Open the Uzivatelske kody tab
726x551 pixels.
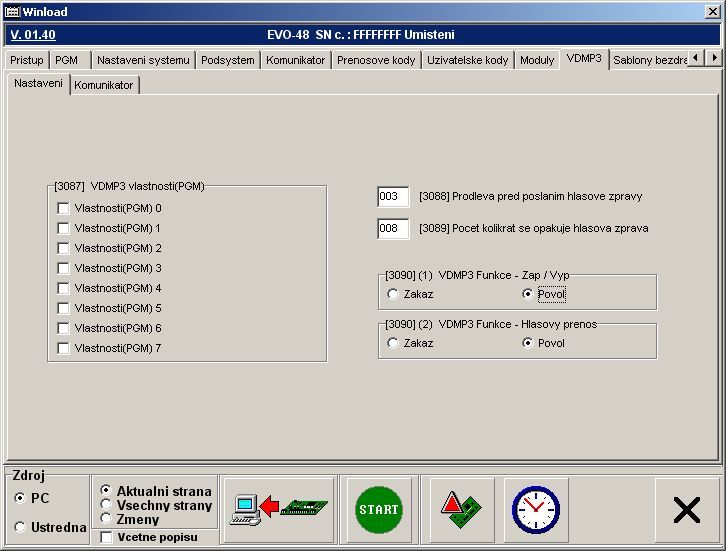pyautogui.click(x=467, y=60)
